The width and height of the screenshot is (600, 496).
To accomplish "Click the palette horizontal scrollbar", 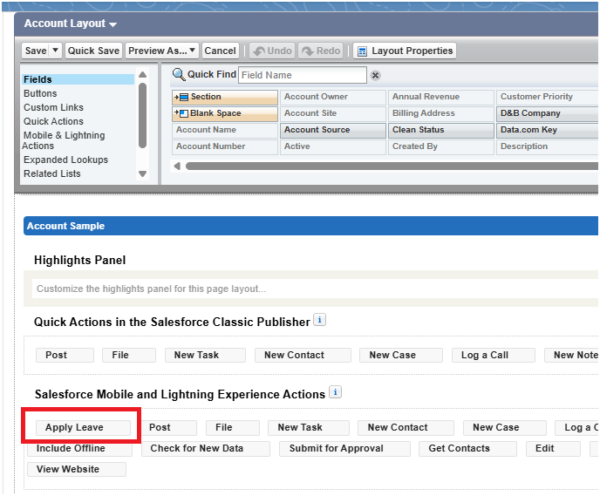I will tap(392, 166).
